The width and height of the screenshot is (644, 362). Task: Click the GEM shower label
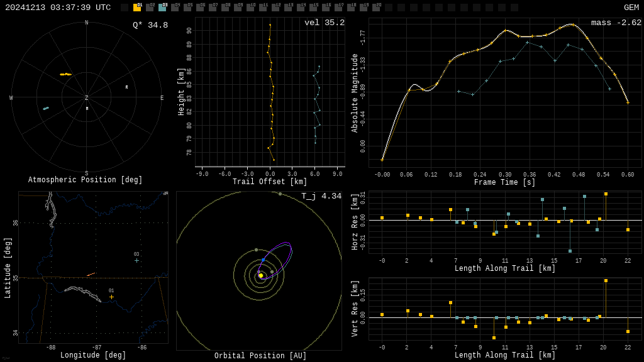[631, 8]
